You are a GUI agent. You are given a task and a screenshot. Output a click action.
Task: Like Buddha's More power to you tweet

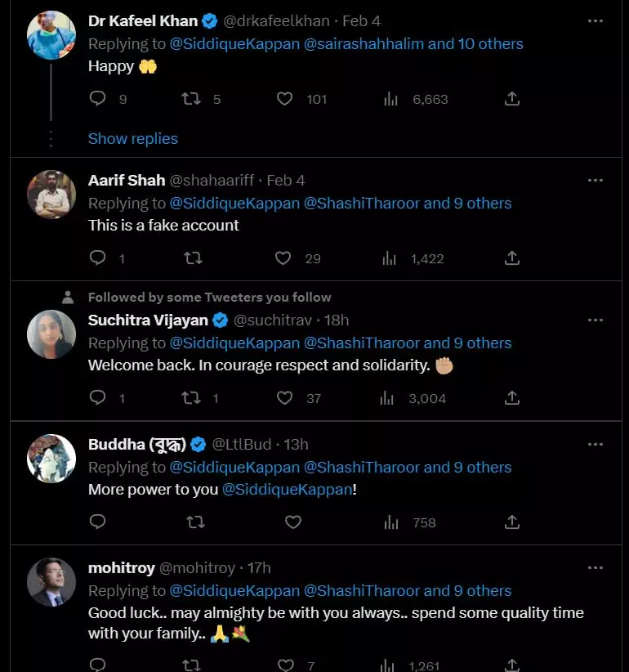click(x=292, y=522)
